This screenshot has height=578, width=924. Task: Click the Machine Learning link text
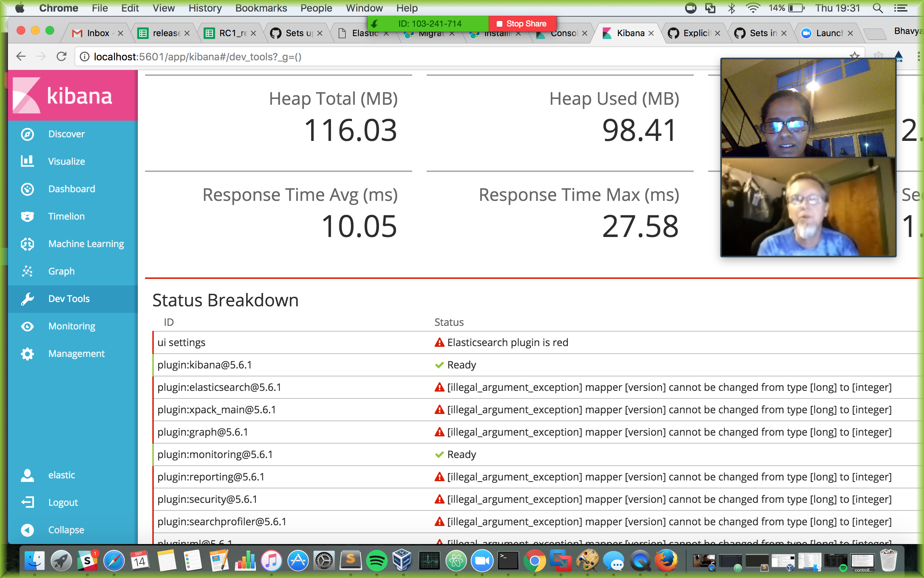[86, 244]
